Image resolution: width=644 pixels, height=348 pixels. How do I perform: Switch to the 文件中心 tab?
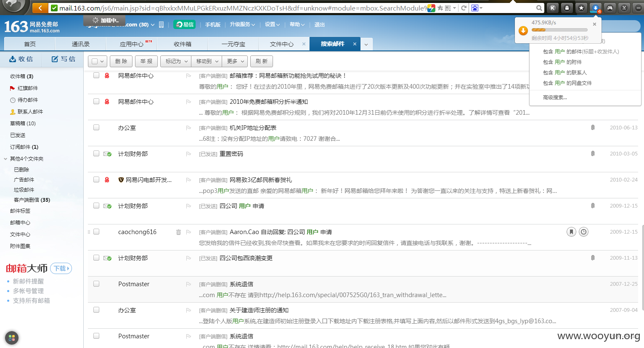[x=282, y=44]
